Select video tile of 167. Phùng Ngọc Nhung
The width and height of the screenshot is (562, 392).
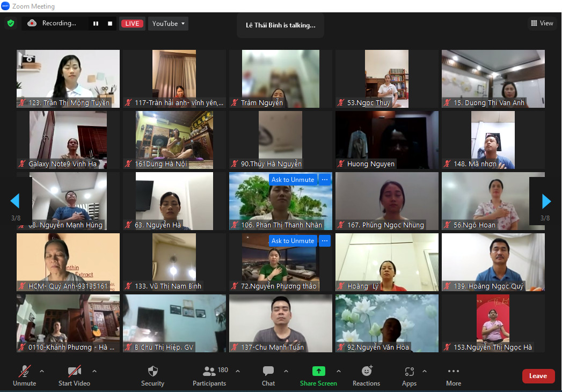pyautogui.click(x=387, y=201)
